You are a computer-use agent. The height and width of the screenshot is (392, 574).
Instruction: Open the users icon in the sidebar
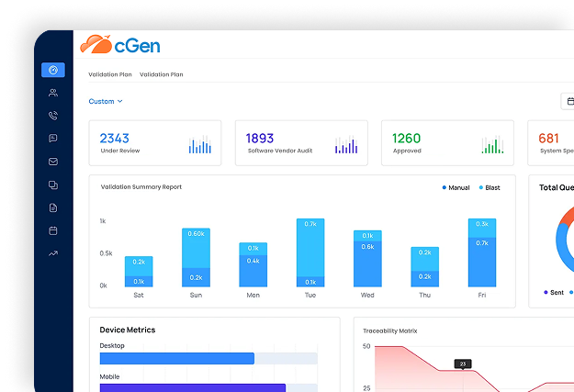click(52, 93)
